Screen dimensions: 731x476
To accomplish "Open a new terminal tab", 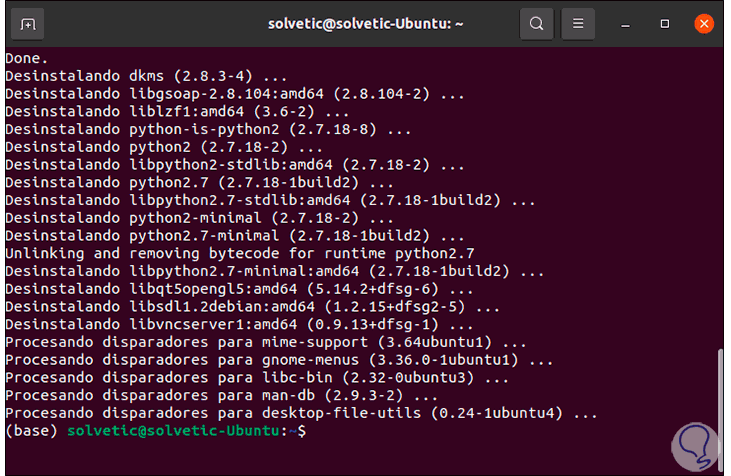I will point(28,24).
